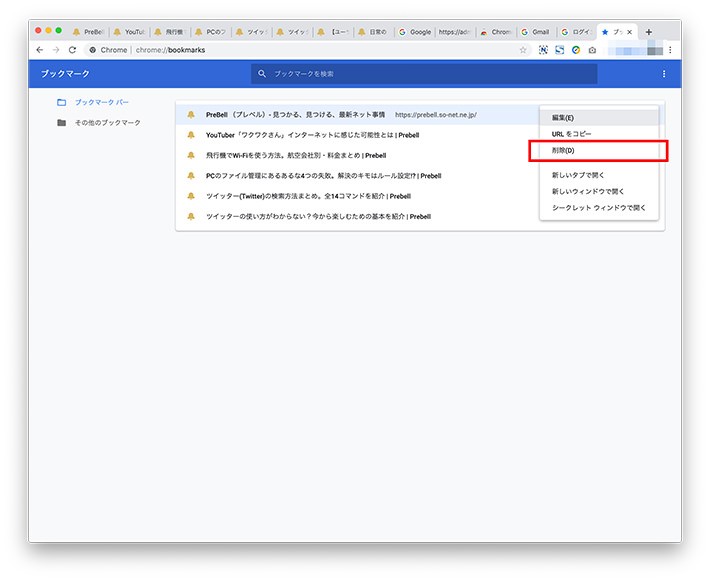Select the その他のブックマーク folder

click(107, 123)
